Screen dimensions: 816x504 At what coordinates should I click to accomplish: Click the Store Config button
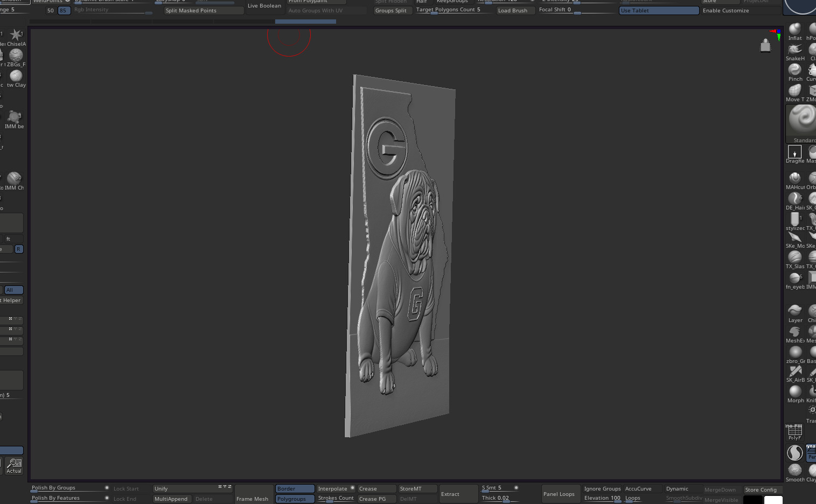click(x=763, y=490)
